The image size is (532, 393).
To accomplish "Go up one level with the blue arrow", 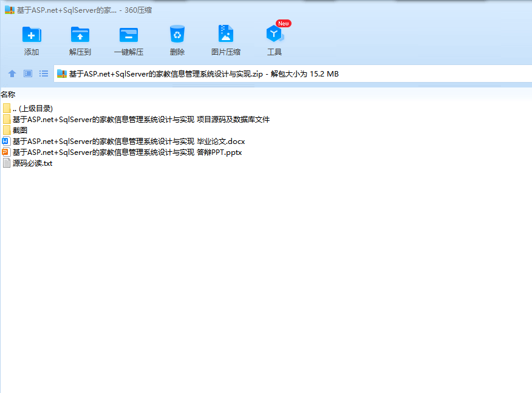I will (12, 73).
